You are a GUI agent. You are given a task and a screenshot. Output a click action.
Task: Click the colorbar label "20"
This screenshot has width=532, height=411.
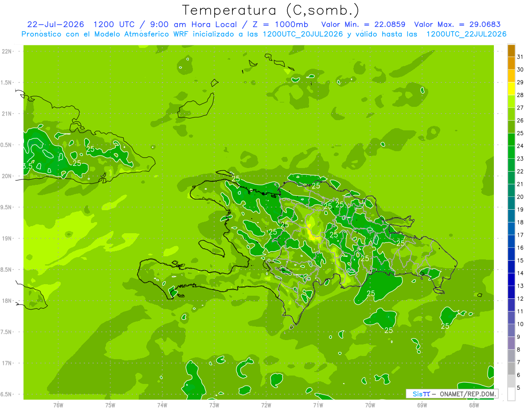(x=520, y=197)
